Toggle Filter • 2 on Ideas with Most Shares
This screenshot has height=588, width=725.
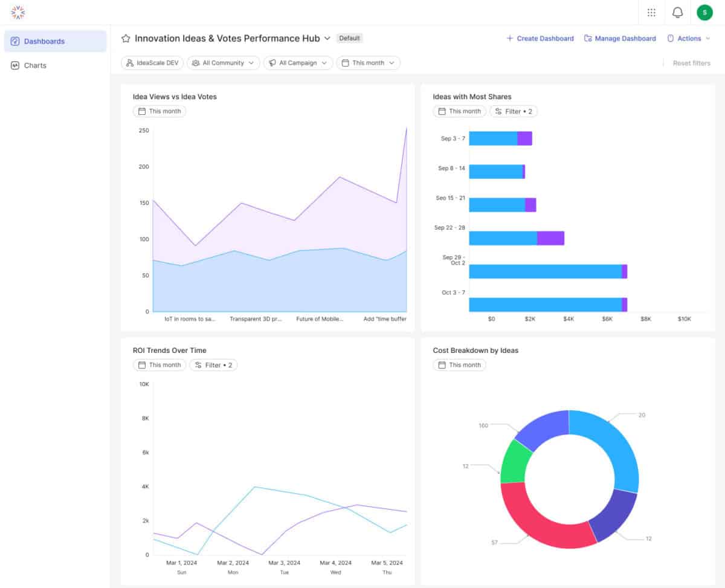[513, 111]
